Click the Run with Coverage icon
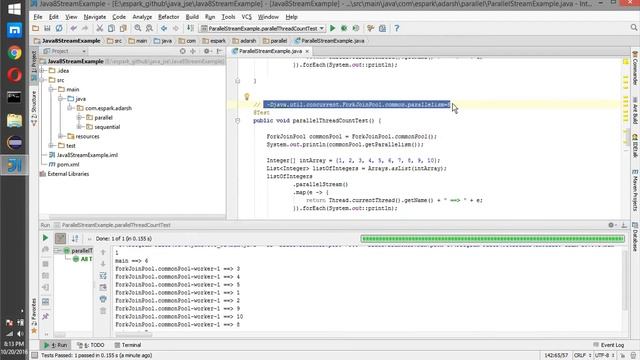Viewport: 640px width, 360px height. [356, 28]
